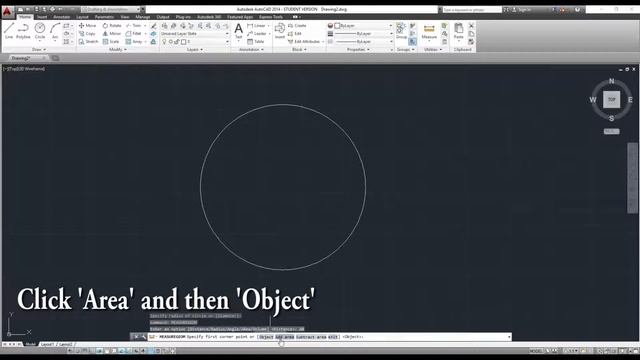Select the Line tool
The image size is (640, 360).
pos(9,31)
